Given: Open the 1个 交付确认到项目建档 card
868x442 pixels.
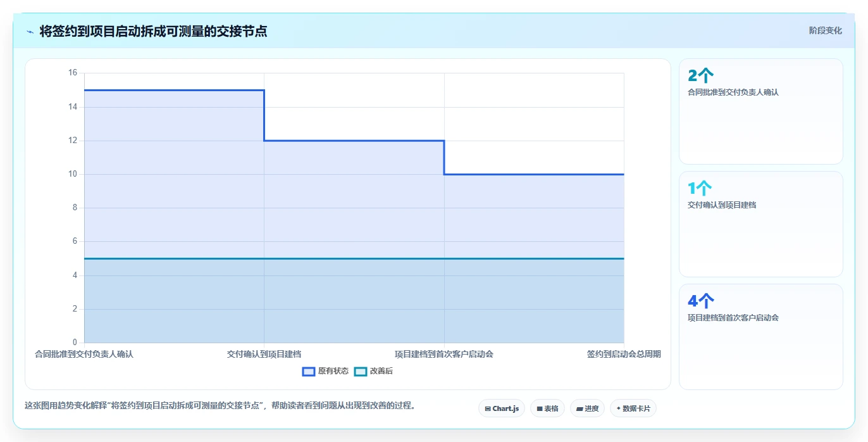Looking at the screenshot, I should coord(761,224).
